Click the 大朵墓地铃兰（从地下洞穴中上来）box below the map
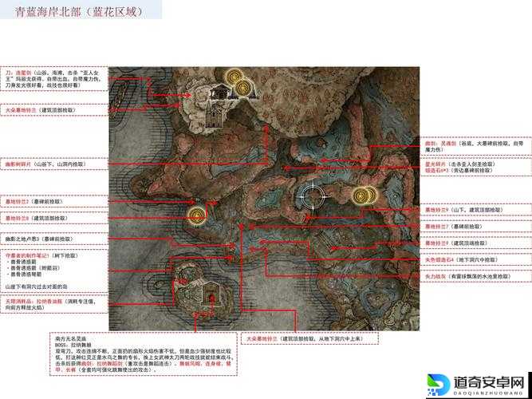The image size is (532, 399). [x=309, y=339]
